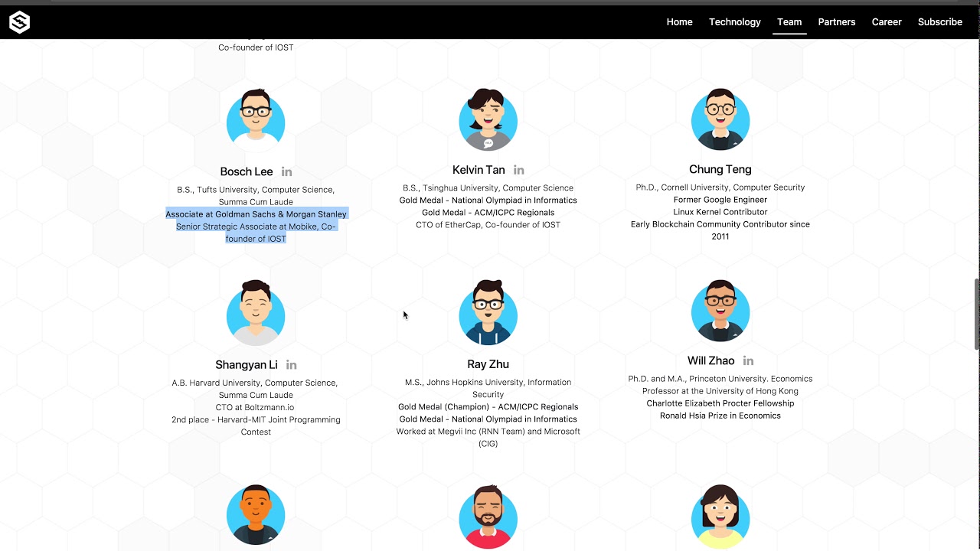Click the name Will Zhao

pyautogui.click(x=710, y=361)
